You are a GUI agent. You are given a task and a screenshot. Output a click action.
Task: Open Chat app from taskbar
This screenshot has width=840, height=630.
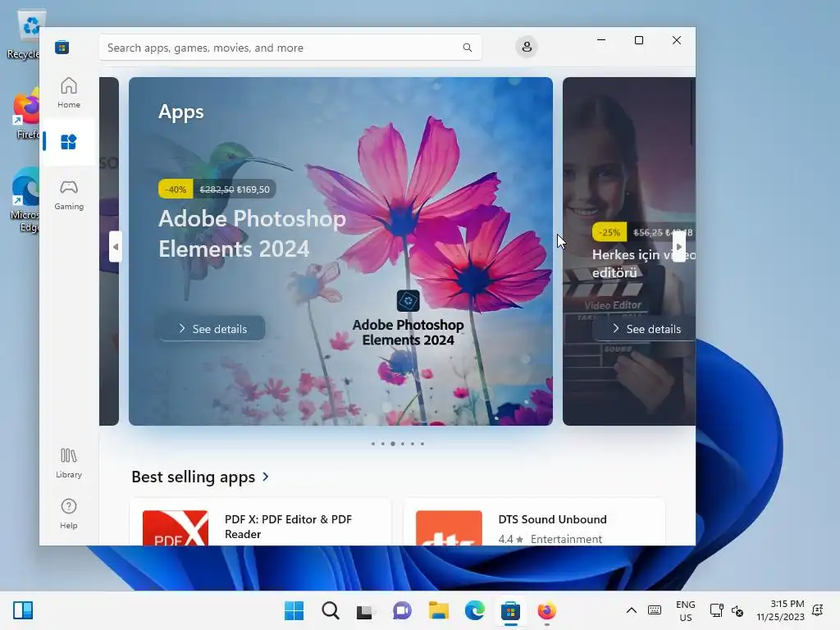[402, 610]
